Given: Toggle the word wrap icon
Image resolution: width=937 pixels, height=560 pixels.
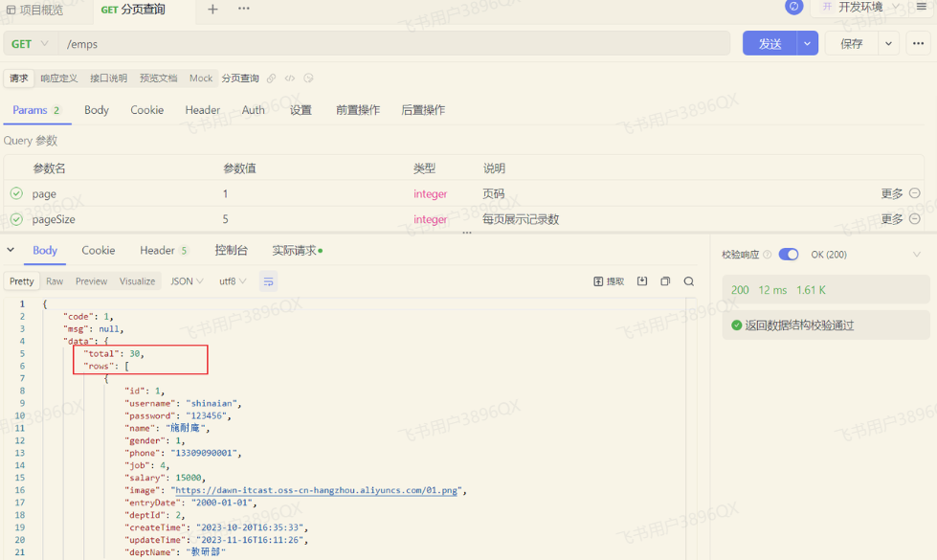Looking at the screenshot, I should pos(268,281).
